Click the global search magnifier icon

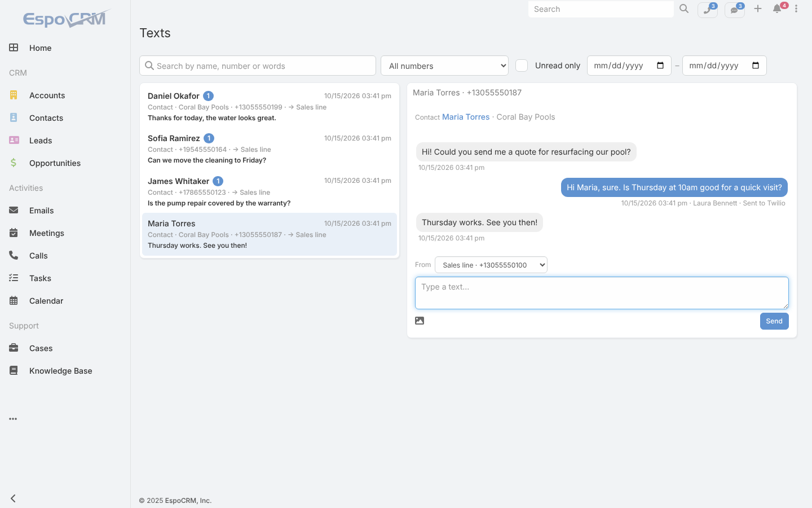(684, 9)
